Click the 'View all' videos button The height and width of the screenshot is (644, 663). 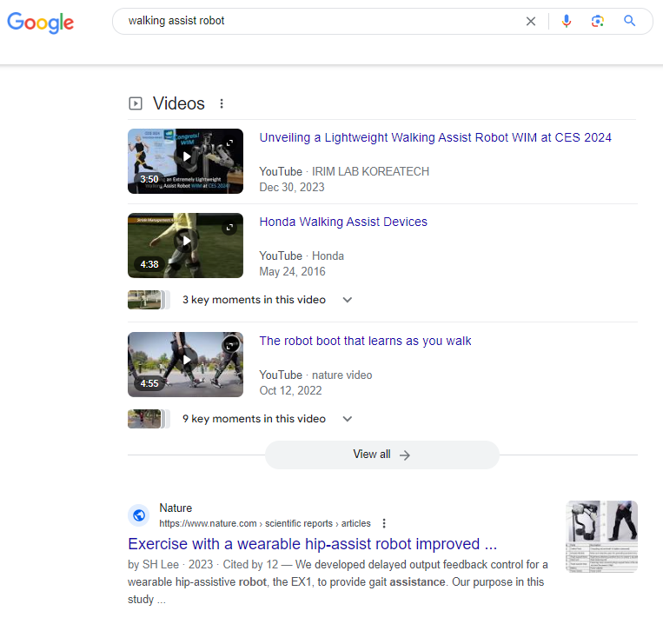[x=381, y=455]
